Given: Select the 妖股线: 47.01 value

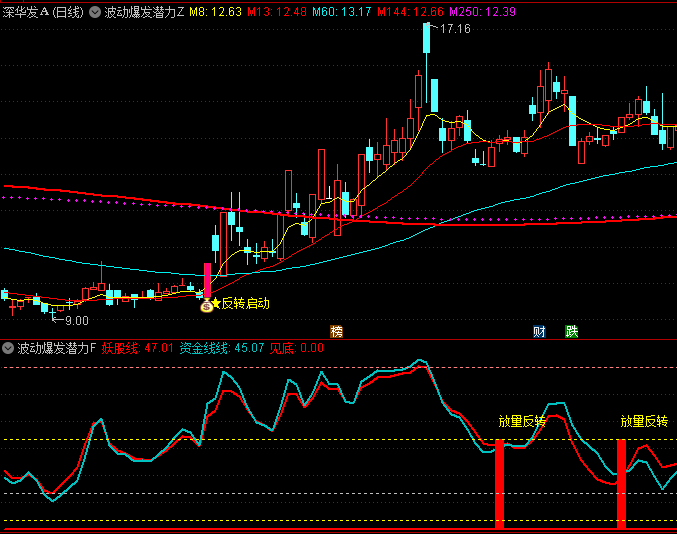Looking at the screenshot, I should 137,348.
